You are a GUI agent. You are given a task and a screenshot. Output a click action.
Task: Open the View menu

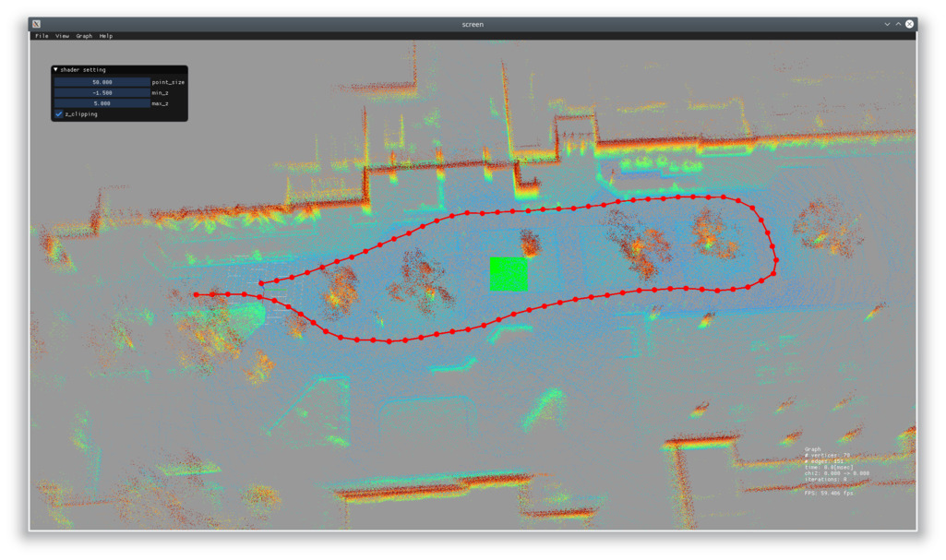pyautogui.click(x=62, y=36)
